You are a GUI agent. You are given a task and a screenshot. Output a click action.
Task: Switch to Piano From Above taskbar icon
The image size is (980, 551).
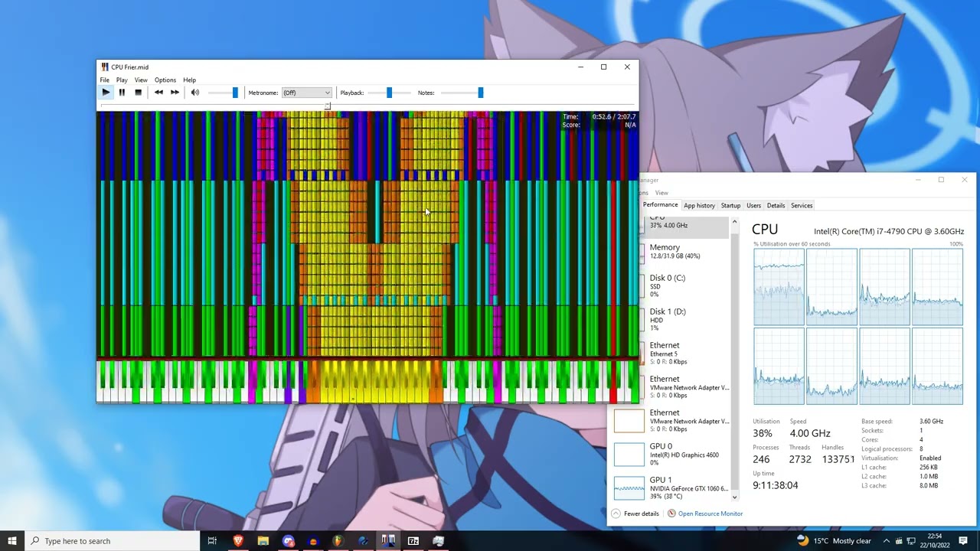tap(388, 541)
